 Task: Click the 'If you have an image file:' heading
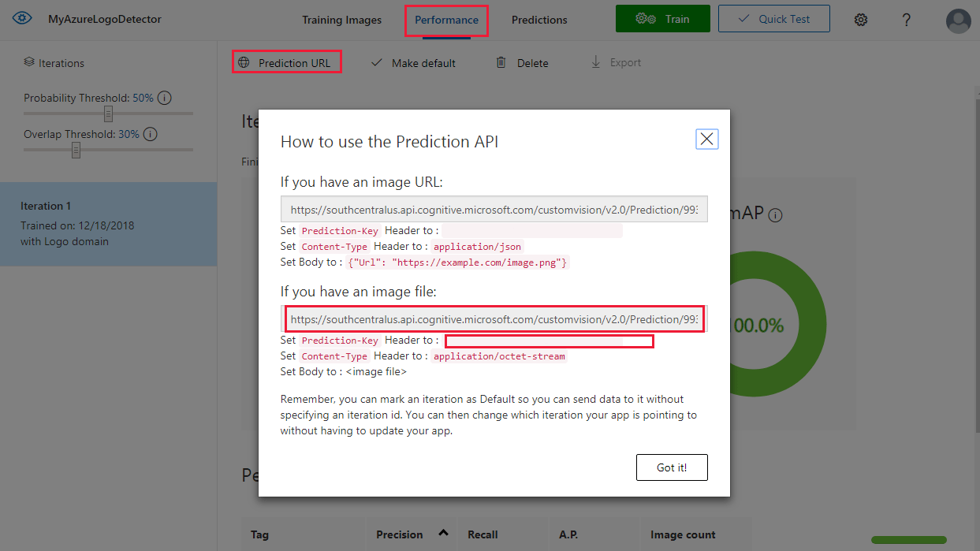tap(359, 292)
